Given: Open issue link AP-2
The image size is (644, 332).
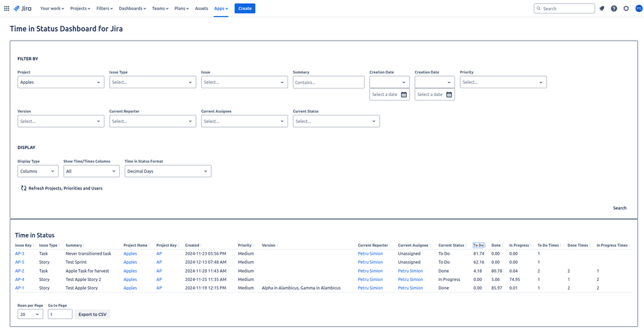Looking at the screenshot, I should tap(20, 271).
